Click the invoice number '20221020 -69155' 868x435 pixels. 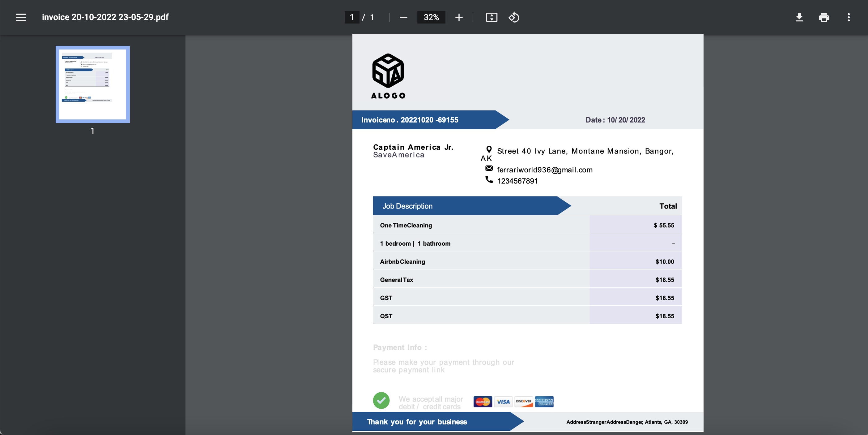tap(429, 120)
